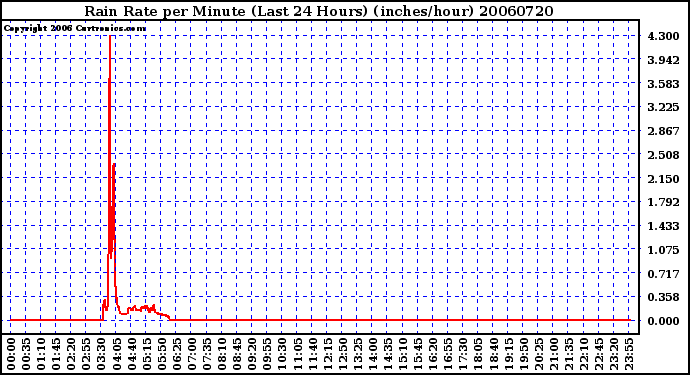The width and height of the screenshot is (690, 375).
Task: Click the 16:55 time label
Action: point(448,354)
